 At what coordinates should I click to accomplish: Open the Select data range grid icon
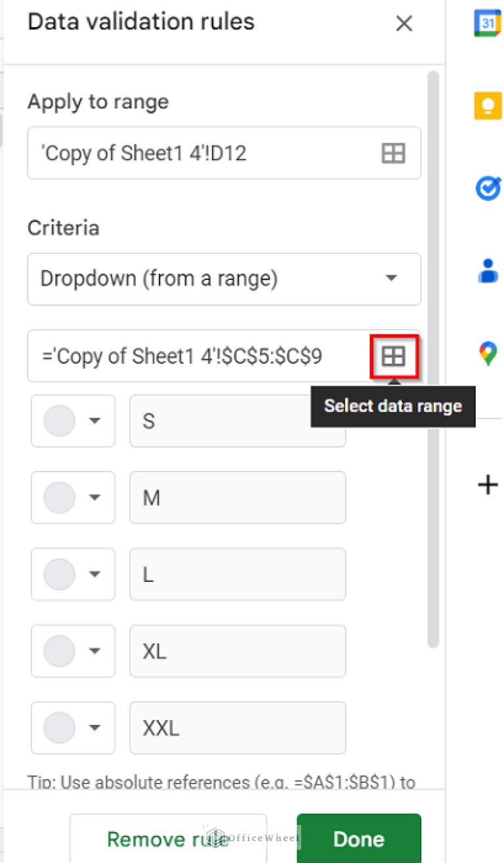point(394,356)
